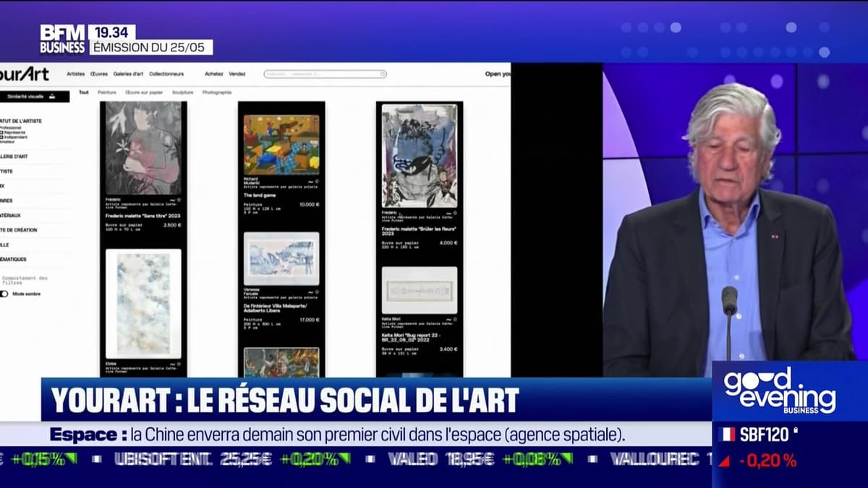868x488 pixels.
Task: Click the upload icon on Similarité visuelle
Action: click(x=51, y=96)
